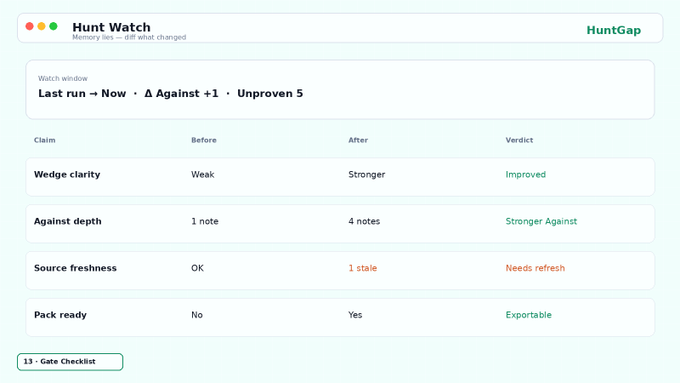The width and height of the screenshot is (680, 383).
Task: Click the "Yes" after value
Action: (x=355, y=315)
